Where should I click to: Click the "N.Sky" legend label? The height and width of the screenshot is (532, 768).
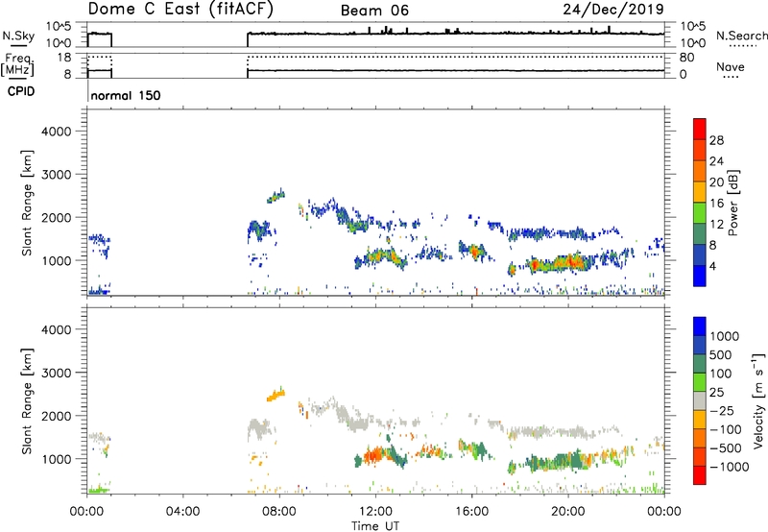[18, 36]
